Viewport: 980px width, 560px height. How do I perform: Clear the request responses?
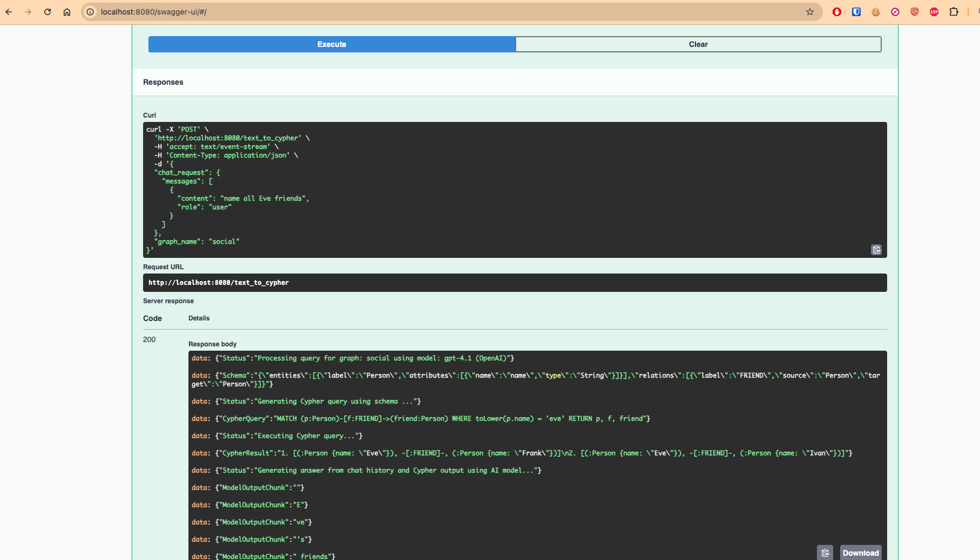point(698,44)
